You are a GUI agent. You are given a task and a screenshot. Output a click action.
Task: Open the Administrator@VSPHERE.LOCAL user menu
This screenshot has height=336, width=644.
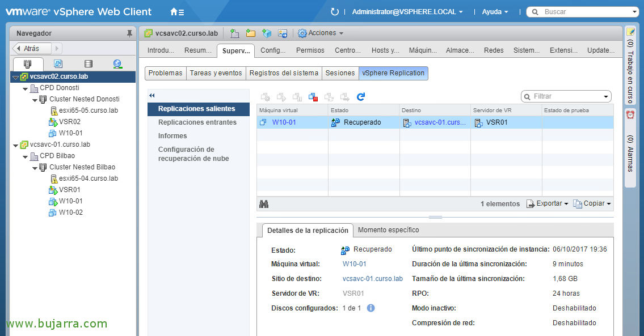(x=407, y=12)
